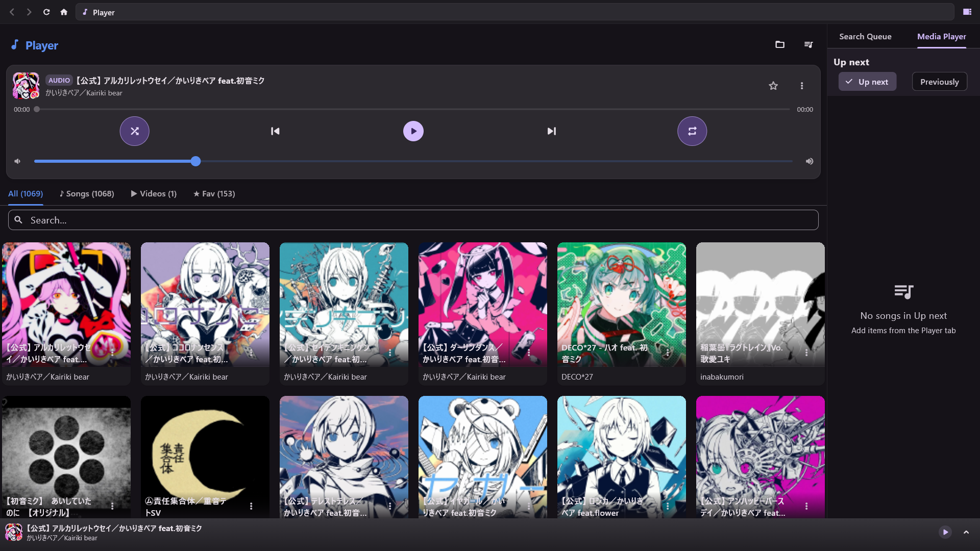The image size is (980, 551).
Task: Open the folder icon in Player header
Action: (x=780, y=45)
